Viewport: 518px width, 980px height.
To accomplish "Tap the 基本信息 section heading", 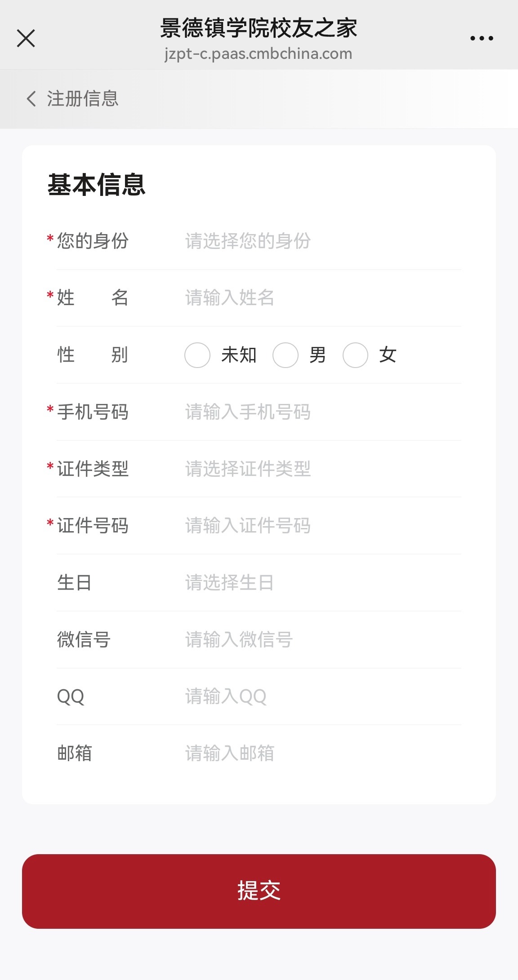I will point(97,185).
